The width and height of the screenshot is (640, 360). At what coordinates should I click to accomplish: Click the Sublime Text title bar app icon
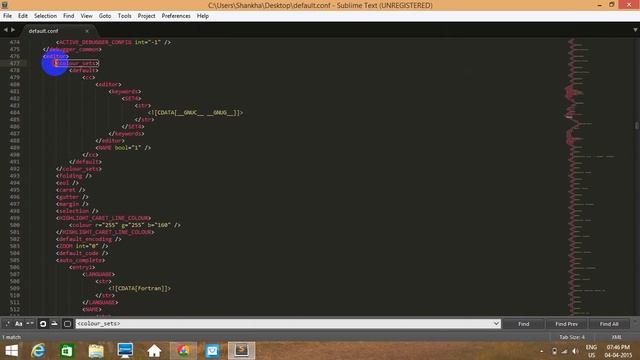click(x=4, y=5)
